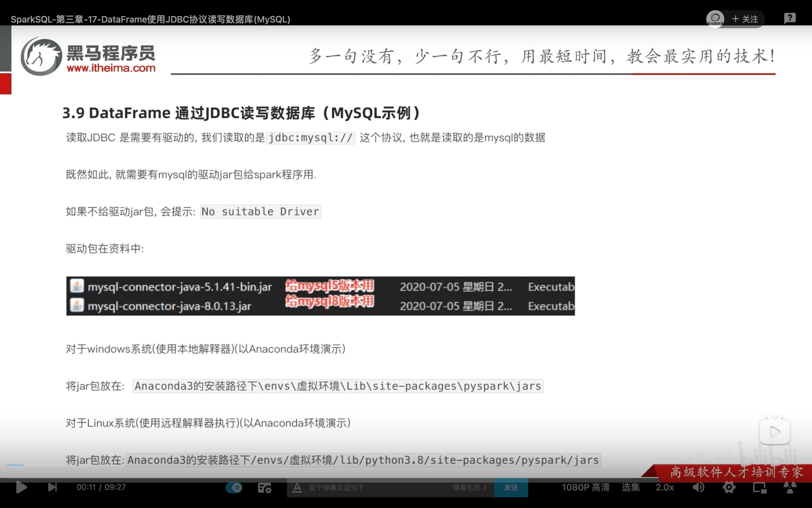Enable picture-in-picture mode
The image size is (812, 508).
[760, 487]
